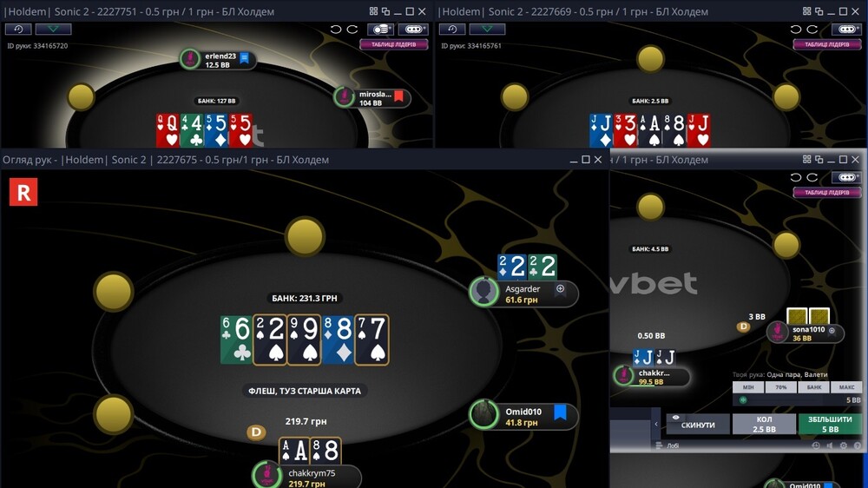Collapse the chat panel with the left chevron

point(656,425)
